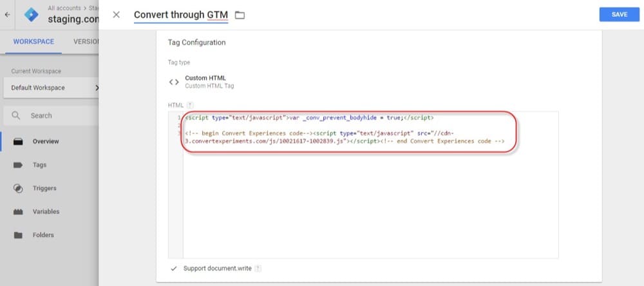This screenshot has height=286, width=644.
Task: Switch to the VERSIONS tab
Action: tap(86, 41)
